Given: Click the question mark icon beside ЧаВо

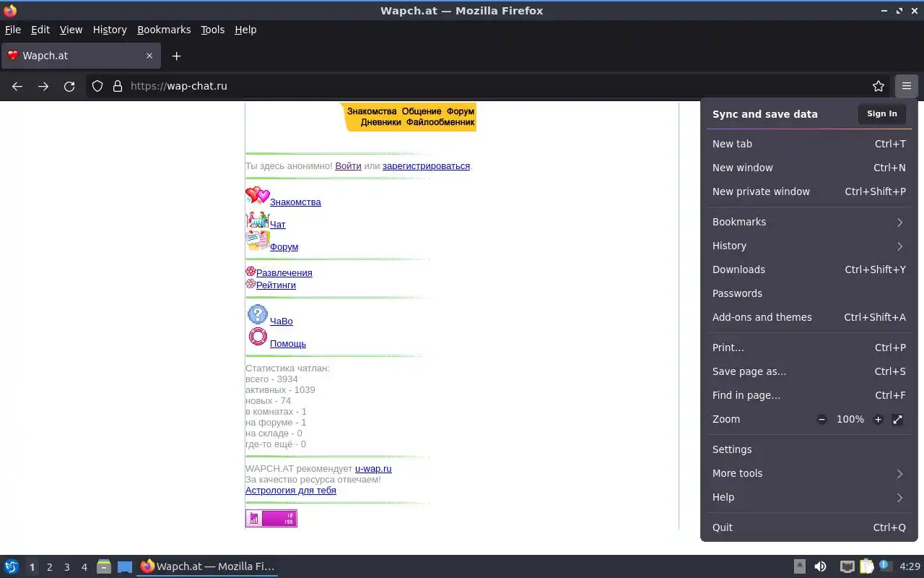Looking at the screenshot, I should (x=258, y=314).
